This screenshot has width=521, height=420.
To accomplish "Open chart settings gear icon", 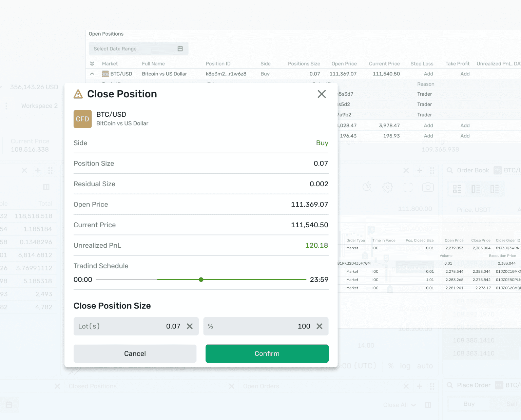I will tap(388, 187).
